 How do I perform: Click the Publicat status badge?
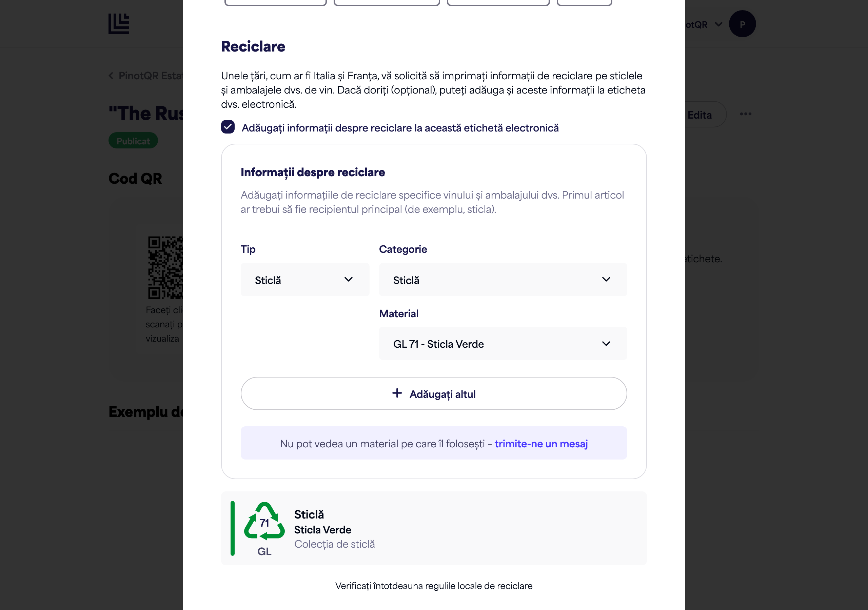click(x=133, y=141)
